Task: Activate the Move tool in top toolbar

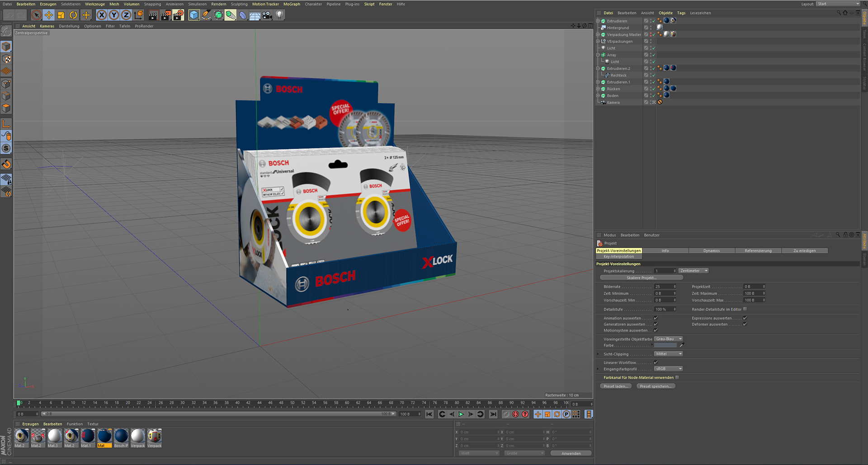Action: point(49,15)
